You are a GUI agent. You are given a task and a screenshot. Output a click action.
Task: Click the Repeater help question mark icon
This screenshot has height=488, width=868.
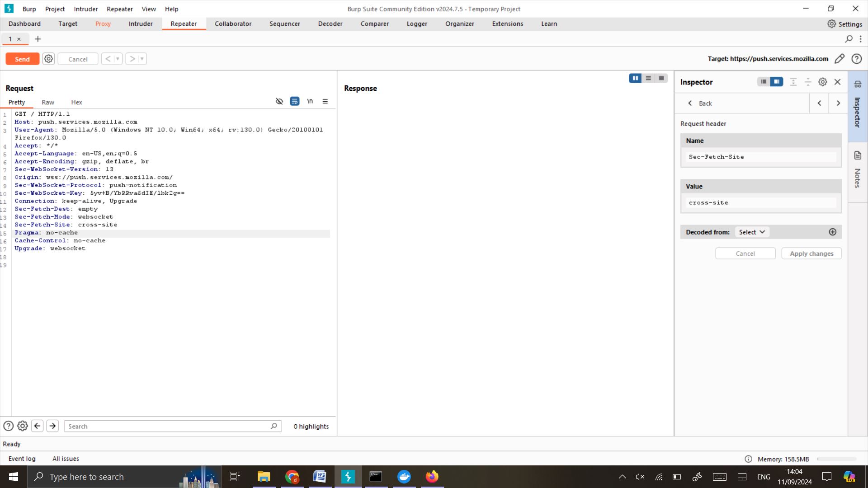click(x=858, y=59)
